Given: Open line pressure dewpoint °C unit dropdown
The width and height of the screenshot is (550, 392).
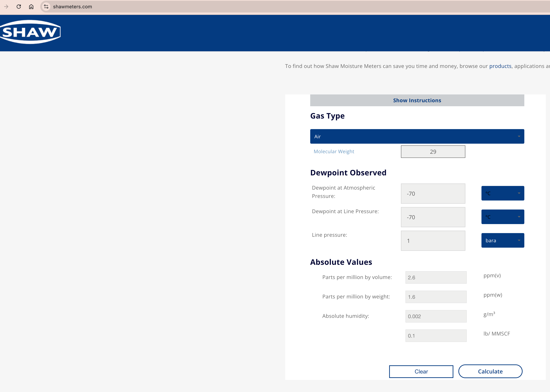Looking at the screenshot, I should [x=502, y=217].
